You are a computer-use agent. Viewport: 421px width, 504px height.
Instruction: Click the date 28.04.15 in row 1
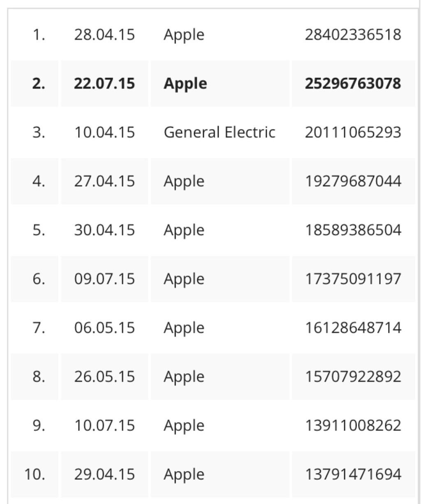[104, 35]
